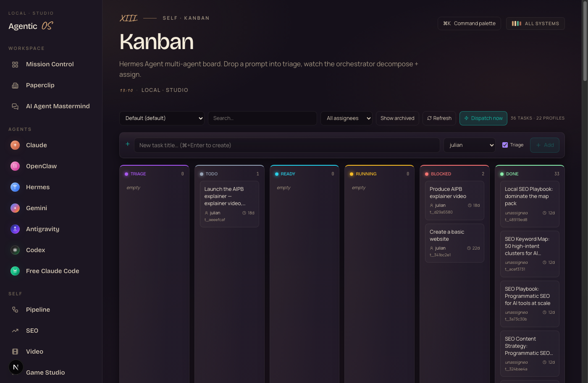Open SEO Keyword Map card
This screenshot has height=383, width=588.
(x=530, y=254)
